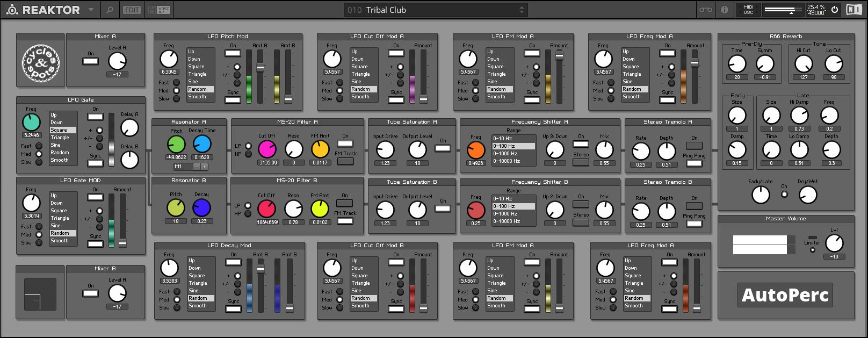868x338 pixels.
Task: Click the magenta Cut Off knob in MS-20 Filter A
Action: point(267,149)
